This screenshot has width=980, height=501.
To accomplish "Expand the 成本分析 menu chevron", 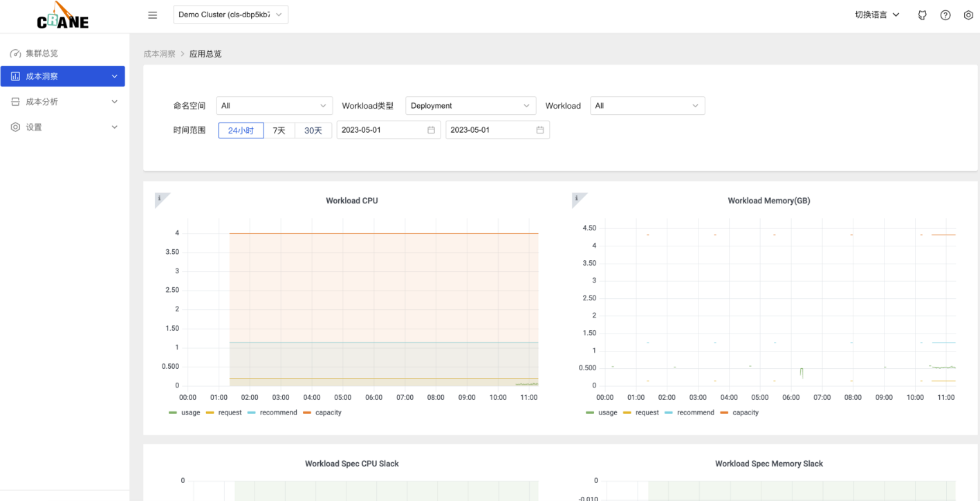I will tap(115, 102).
